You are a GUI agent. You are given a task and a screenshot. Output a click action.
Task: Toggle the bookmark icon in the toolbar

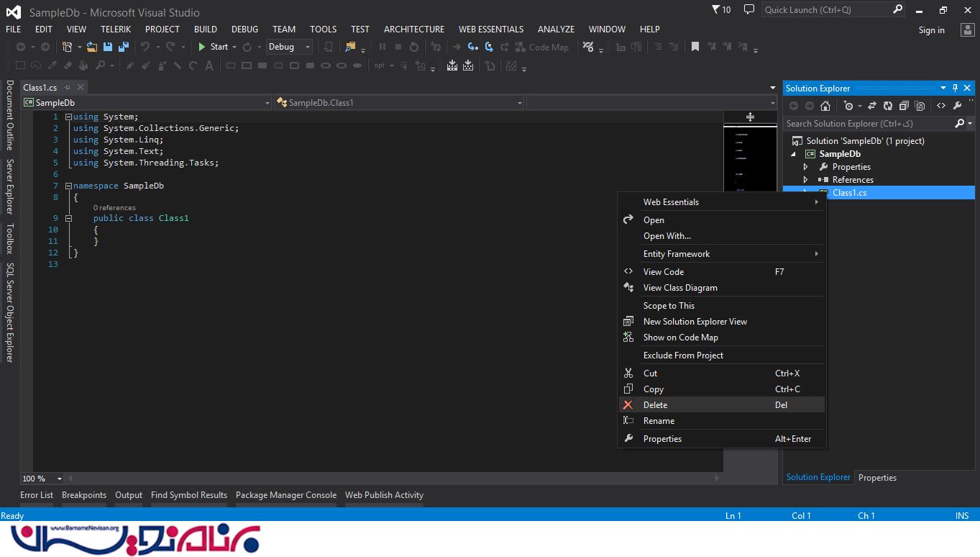(695, 47)
